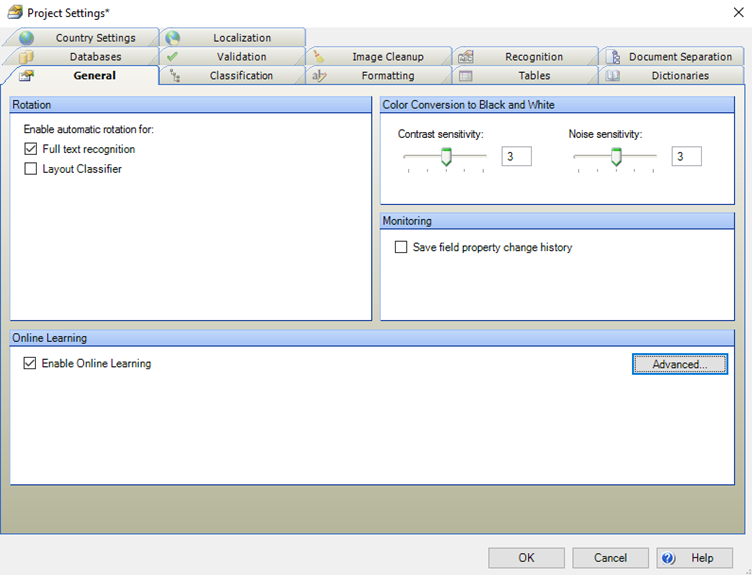
Task: Click the Noise sensitivity value field
Action: coord(686,156)
